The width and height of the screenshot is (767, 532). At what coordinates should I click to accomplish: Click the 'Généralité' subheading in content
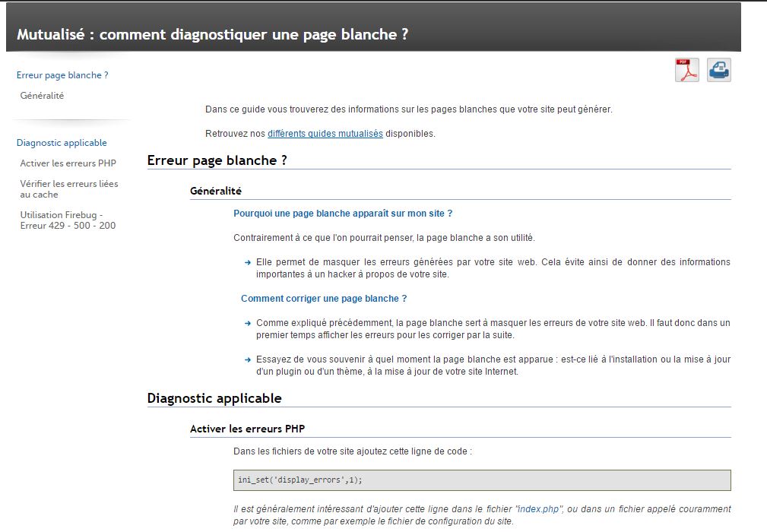[216, 192]
